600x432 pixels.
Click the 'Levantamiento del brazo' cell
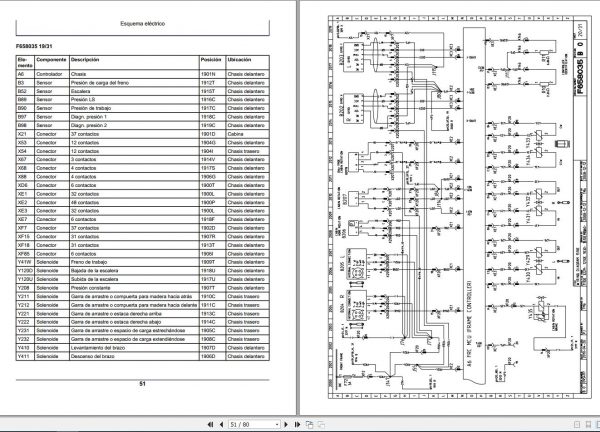click(134, 348)
